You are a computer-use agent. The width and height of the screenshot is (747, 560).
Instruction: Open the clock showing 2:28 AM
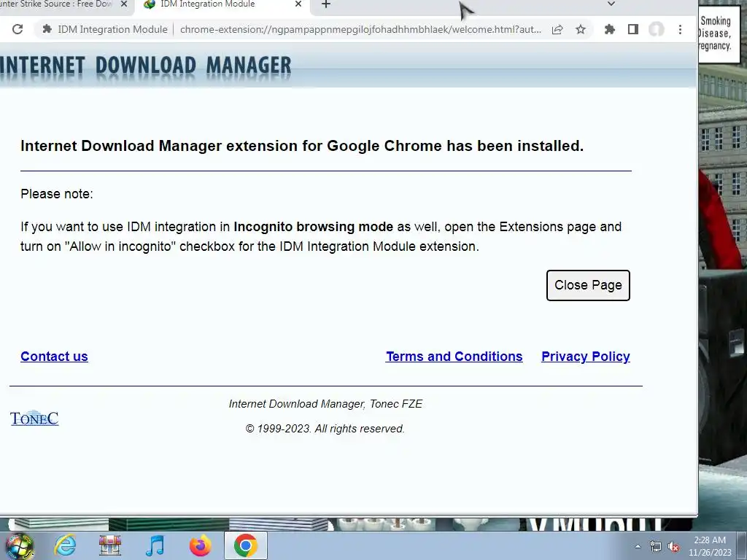(710, 546)
